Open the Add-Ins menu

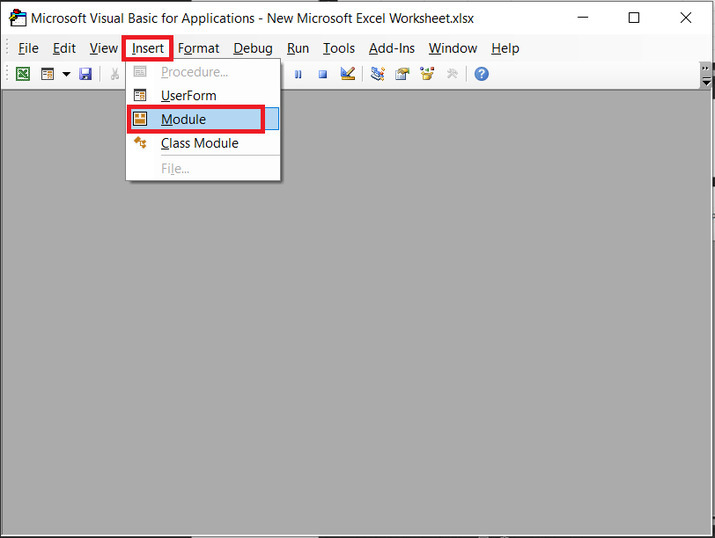click(392, 48)
